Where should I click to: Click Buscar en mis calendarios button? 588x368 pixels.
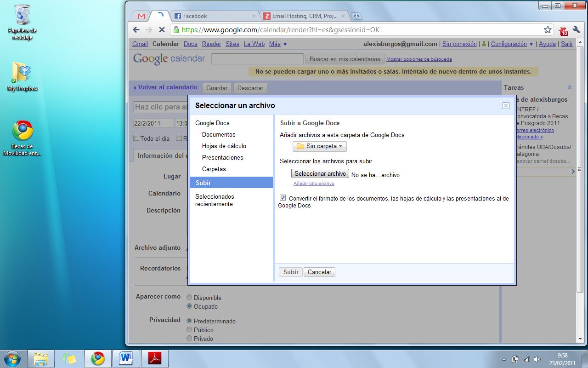click(345, 59)
